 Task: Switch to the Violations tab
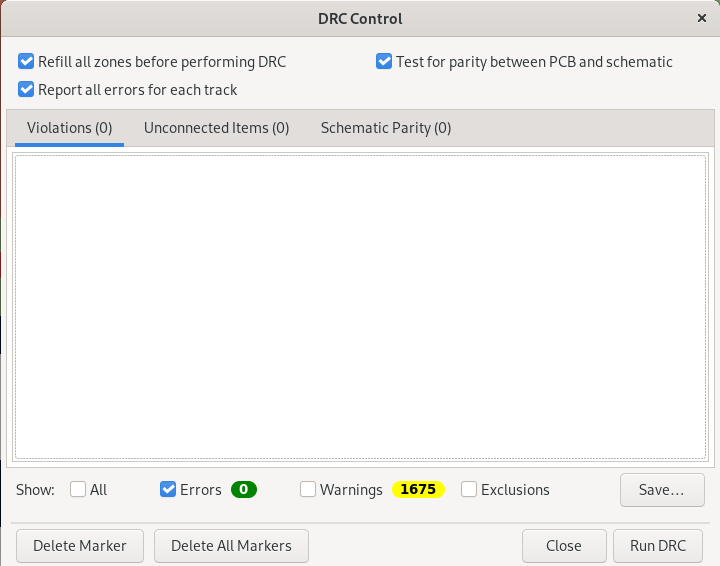(x=69, y=128)
